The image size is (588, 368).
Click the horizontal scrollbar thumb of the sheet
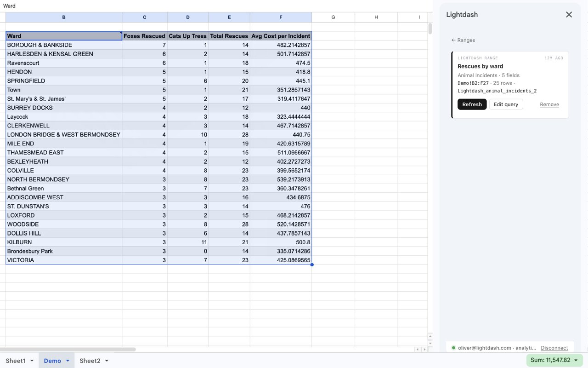pos(68,349)
